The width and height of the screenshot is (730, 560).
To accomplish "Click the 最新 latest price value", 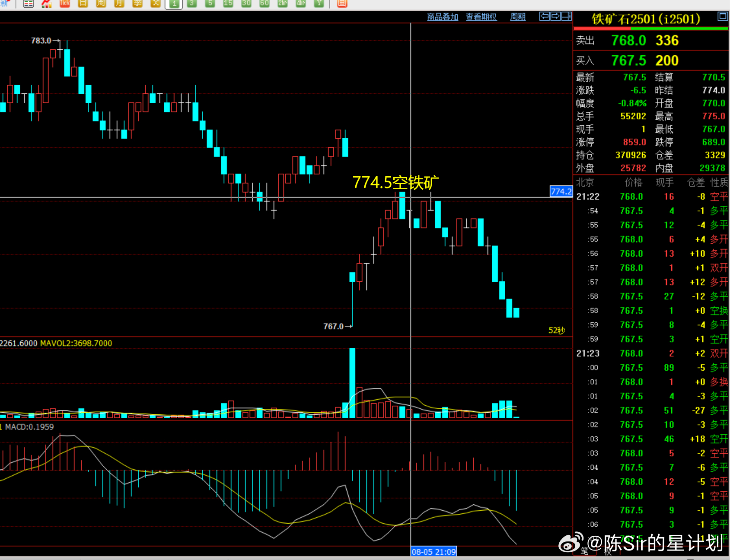I will pos(634,77).
